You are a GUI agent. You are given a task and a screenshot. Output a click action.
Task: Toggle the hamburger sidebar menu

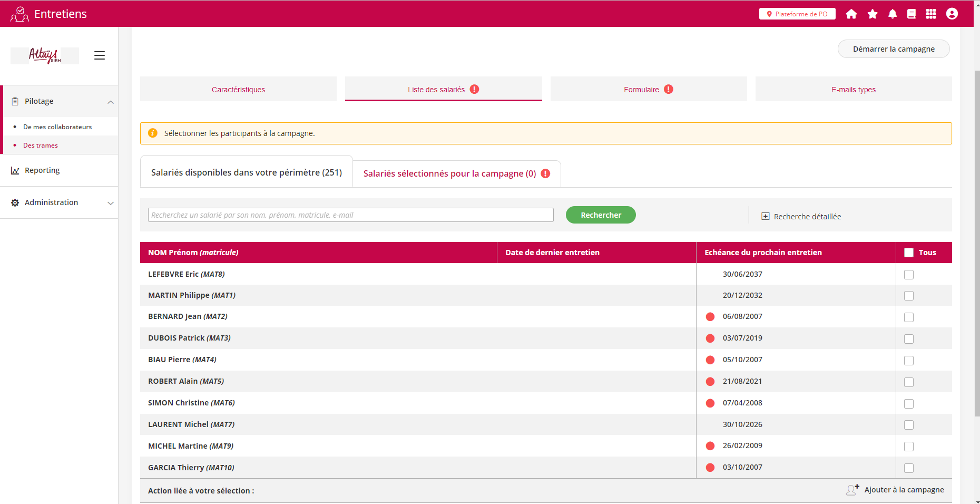point(100,55)
